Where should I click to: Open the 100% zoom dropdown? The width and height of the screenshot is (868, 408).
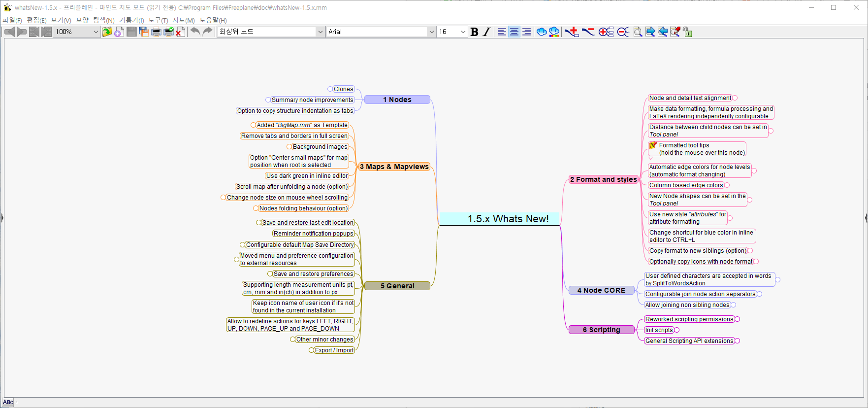pyautogui.click(x=96, y=32)
